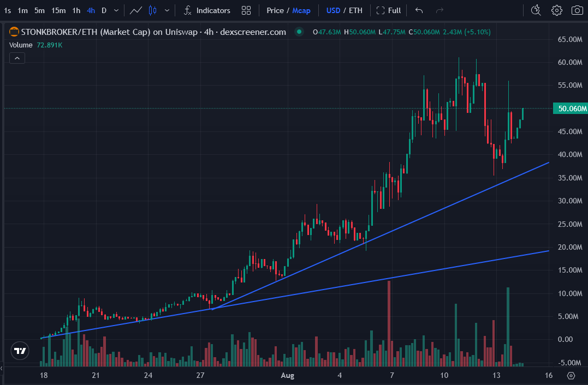Select the D daily timeframe

coord(104,10)
